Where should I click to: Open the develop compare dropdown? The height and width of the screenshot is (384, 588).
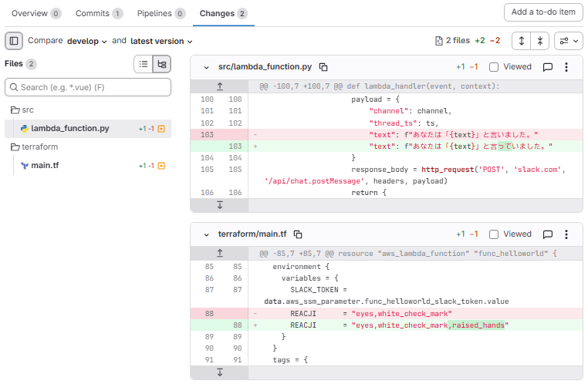click(86, 41)
